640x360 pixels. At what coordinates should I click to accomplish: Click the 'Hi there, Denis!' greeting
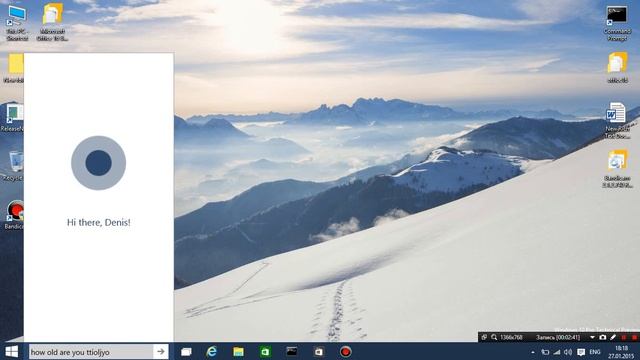pos(99,222)
